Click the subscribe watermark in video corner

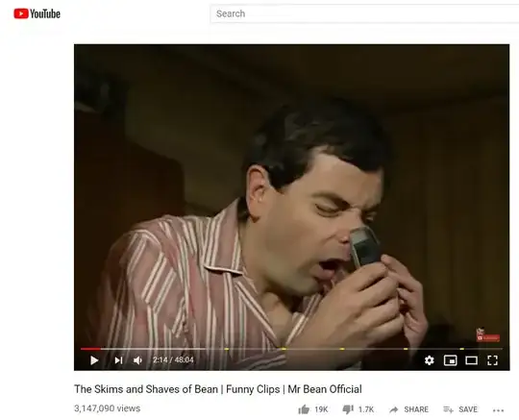click(488, 334)
